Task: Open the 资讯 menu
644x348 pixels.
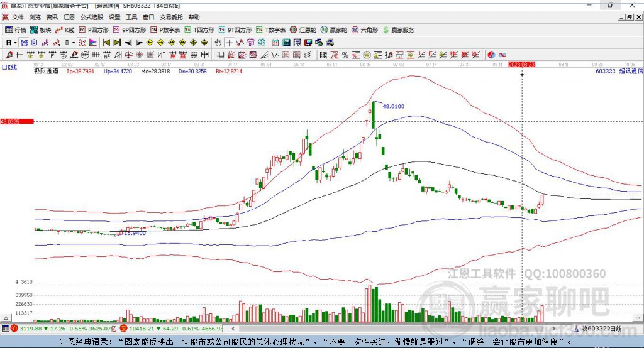Action: coord(52,17)
